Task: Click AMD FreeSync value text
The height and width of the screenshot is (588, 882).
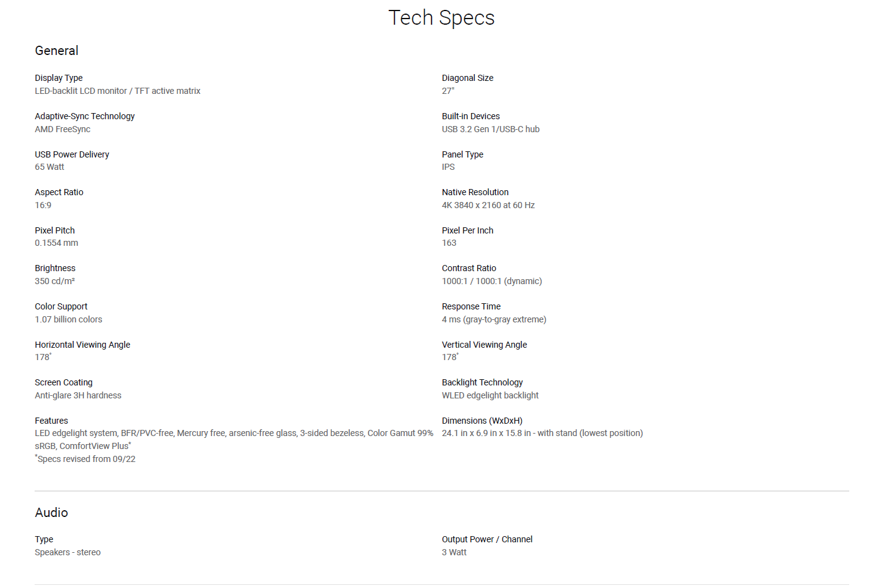Action: (x=62, y=129)
